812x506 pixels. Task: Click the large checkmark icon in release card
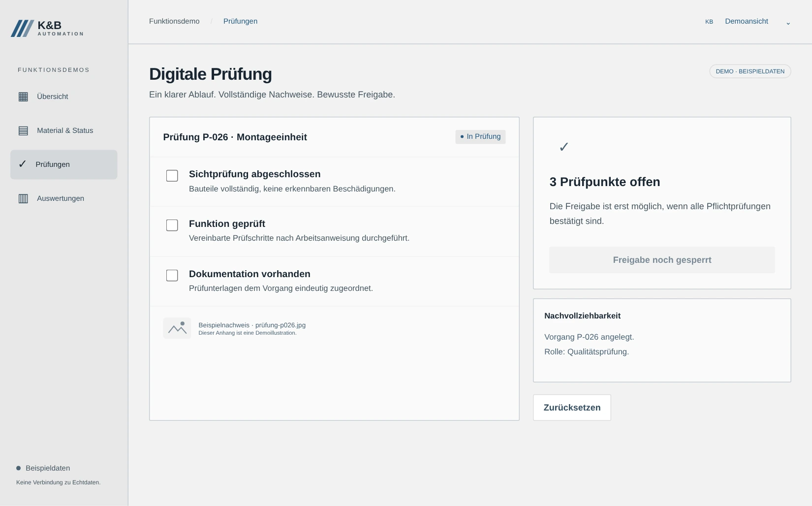coord(564,147)
